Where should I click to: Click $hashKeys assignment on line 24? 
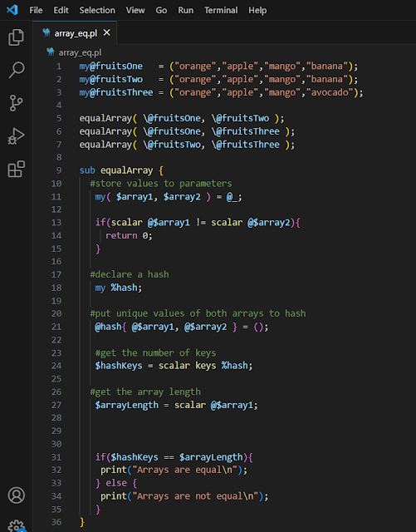[119, 366]
